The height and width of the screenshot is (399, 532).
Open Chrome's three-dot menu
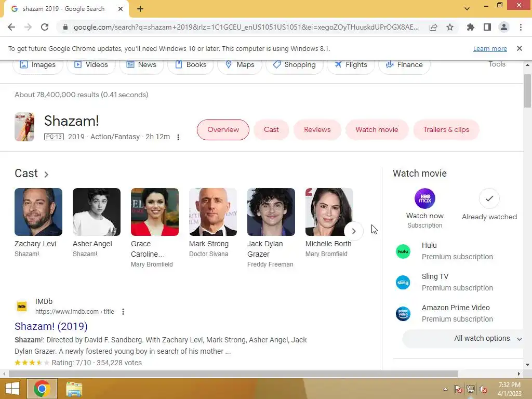pos(521,27)
